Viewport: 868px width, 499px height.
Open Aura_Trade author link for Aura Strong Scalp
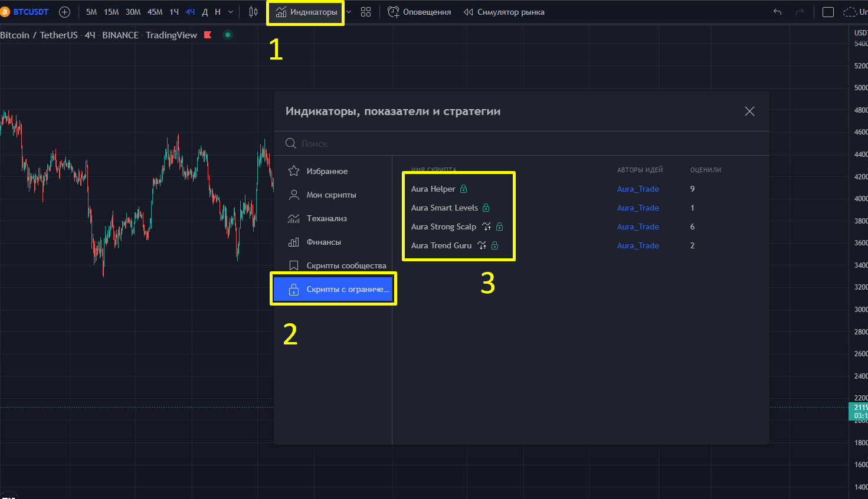coord(638,226)
